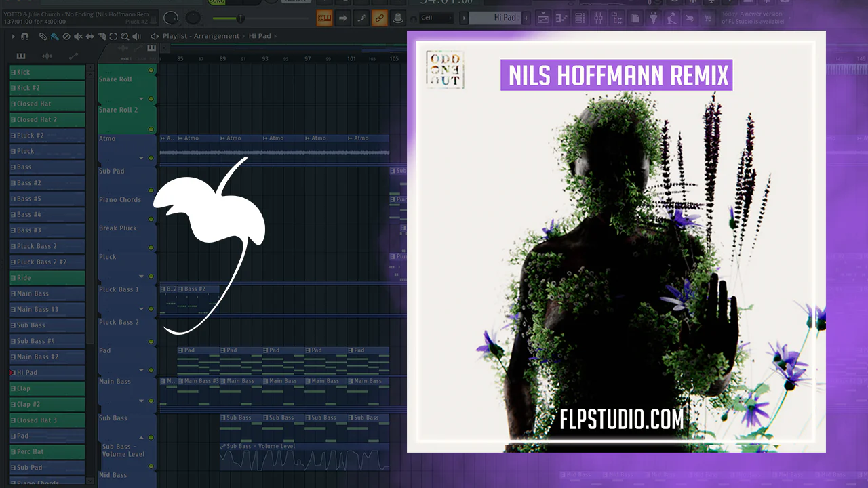Open the Plugin picker plug icon
Screen dimensions: 868x488
click(x=654, y=18)
